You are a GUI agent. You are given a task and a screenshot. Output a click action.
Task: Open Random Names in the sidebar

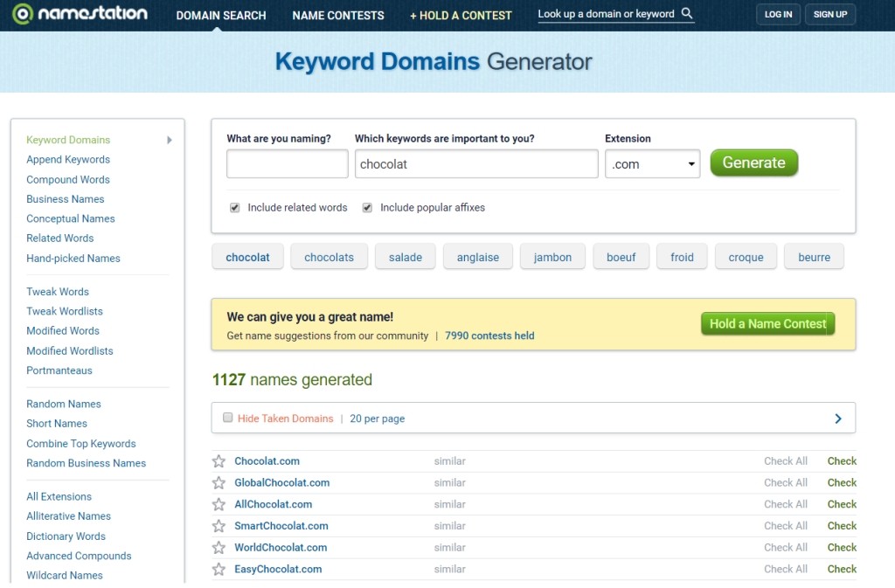(63, 404)
